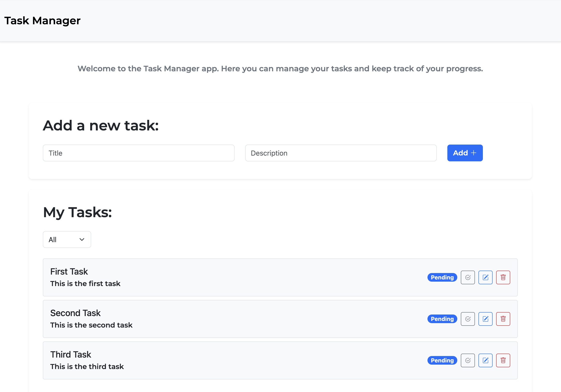The width and height of the screenshot is (561, 392).
Task: Delete the First Task
Action: click(x=503, y=277)
